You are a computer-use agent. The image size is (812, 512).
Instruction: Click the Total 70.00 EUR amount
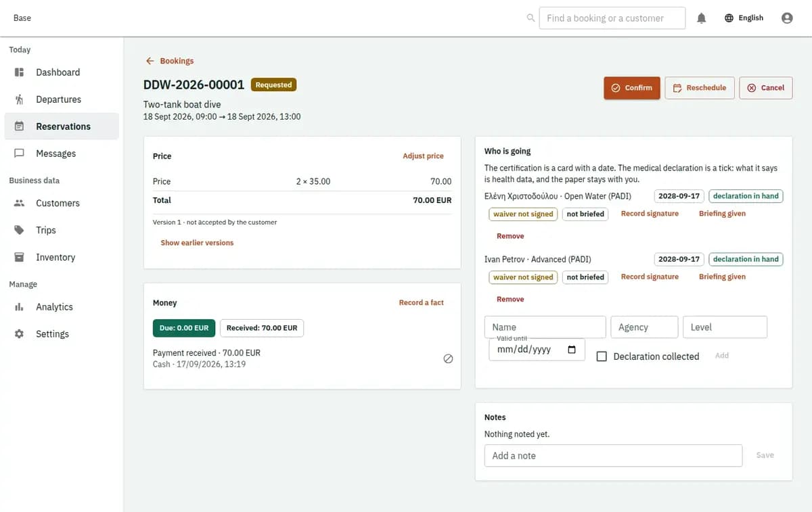(432, 200)
